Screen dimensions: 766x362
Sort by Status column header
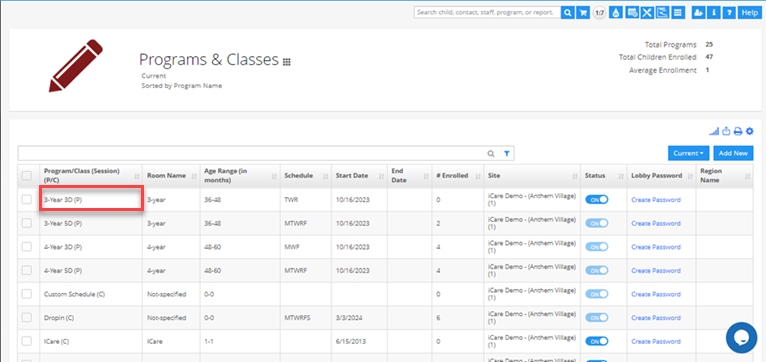coord(604,176)
